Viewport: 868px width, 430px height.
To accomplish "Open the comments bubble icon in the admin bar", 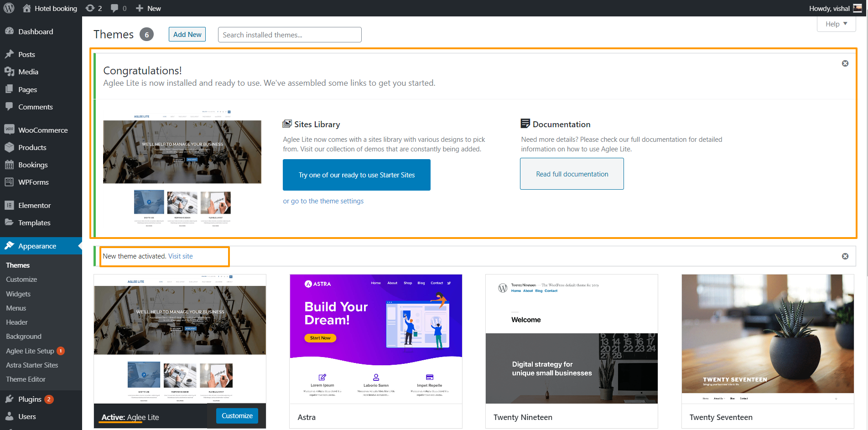I will coord(114,8).
